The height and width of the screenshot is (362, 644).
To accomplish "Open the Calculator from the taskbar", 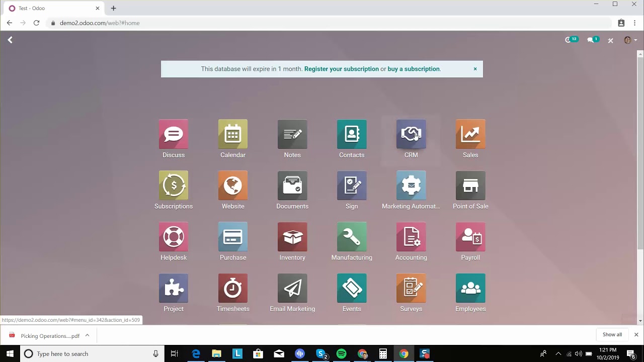I will click(x=383, y=353).
